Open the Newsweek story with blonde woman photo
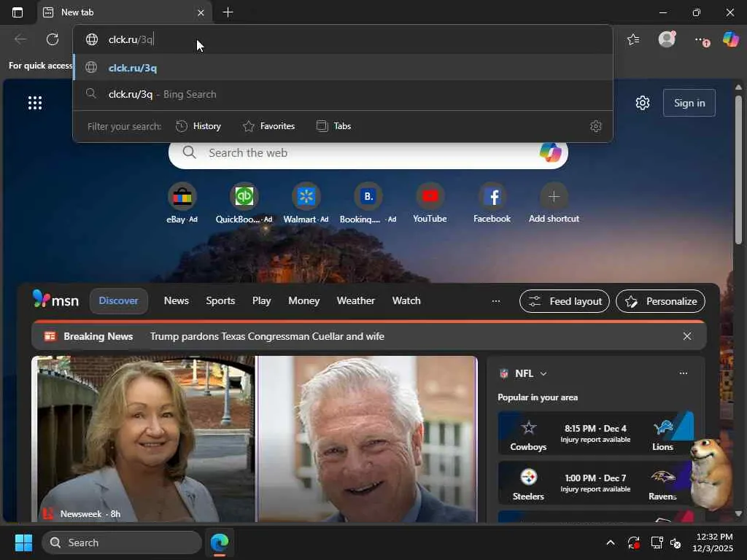 click(x=143, y=439)
